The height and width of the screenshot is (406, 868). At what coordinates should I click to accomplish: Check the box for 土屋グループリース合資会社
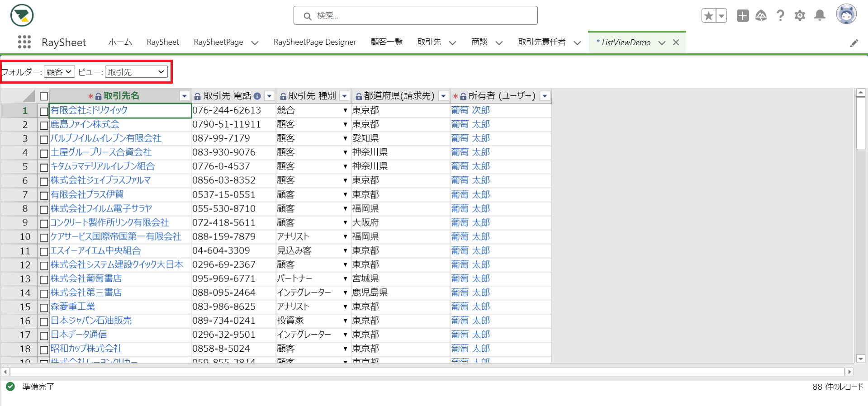coord(44,153)
